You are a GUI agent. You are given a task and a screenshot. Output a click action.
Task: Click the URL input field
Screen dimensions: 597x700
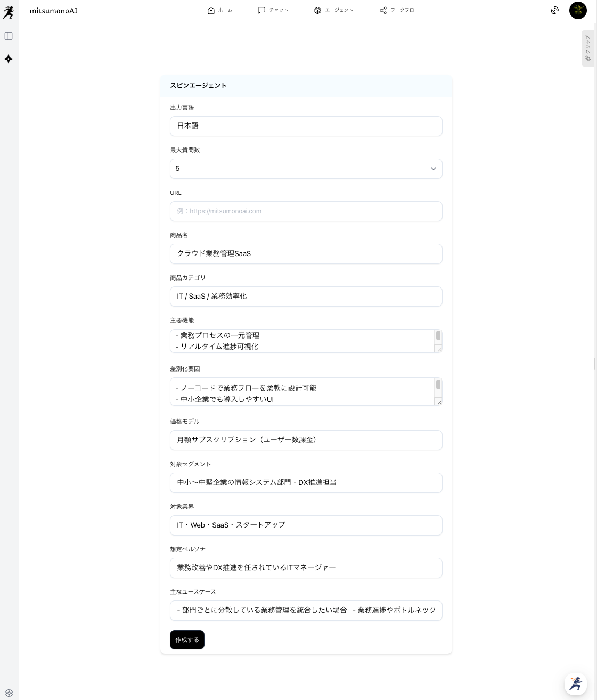pyautogui.click(x=306, y=211)
